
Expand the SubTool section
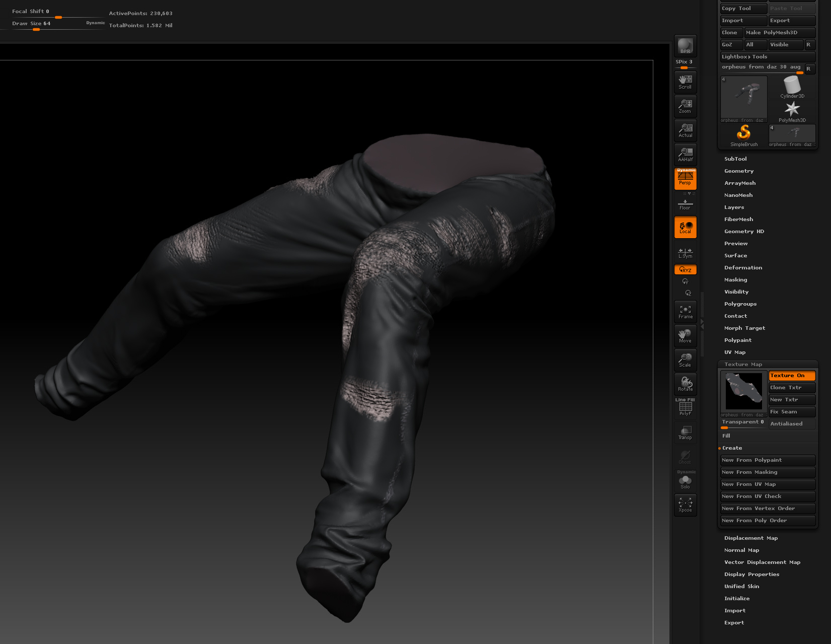(735, 159)
